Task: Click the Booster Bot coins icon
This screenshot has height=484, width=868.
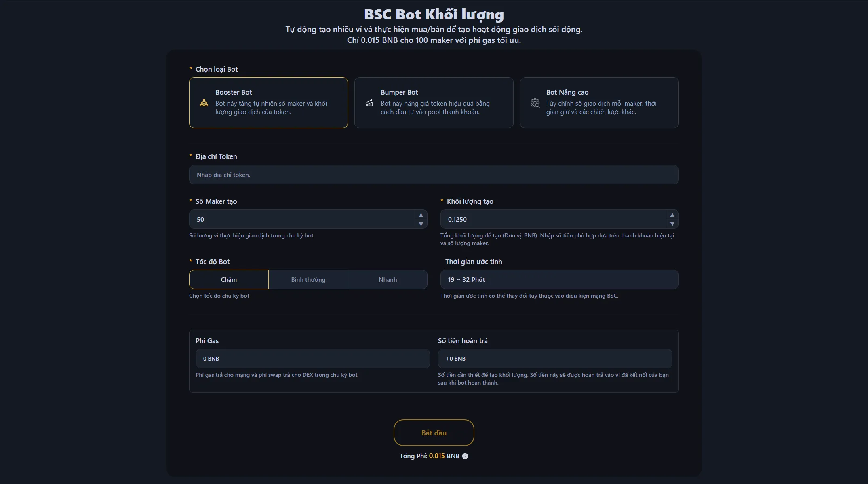Action: click(x=204, y=103)
